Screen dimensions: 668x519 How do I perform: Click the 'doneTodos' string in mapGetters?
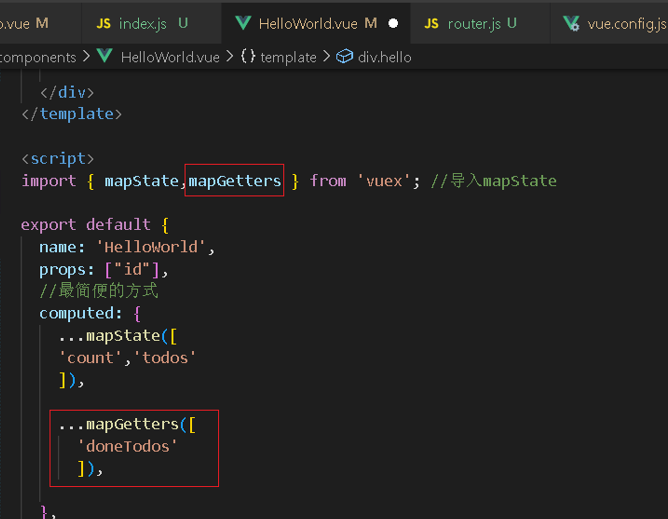(127, 446)
